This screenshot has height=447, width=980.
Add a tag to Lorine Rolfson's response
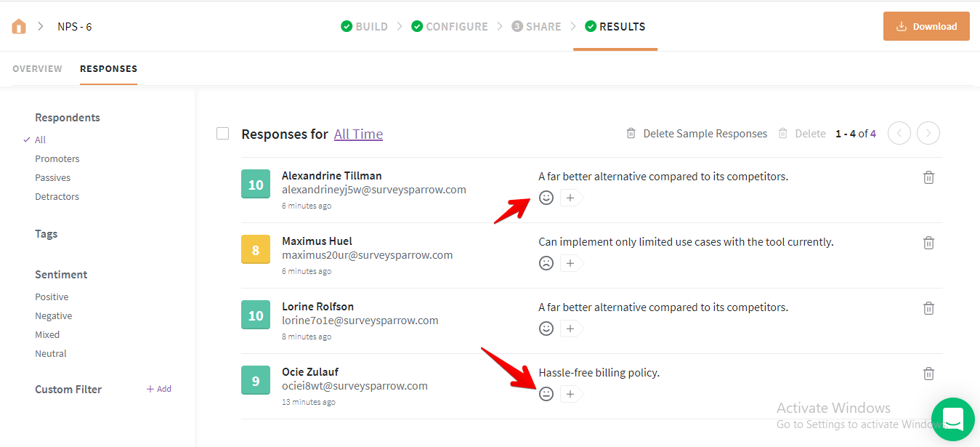pyautogui.click(x=570, y=329)
